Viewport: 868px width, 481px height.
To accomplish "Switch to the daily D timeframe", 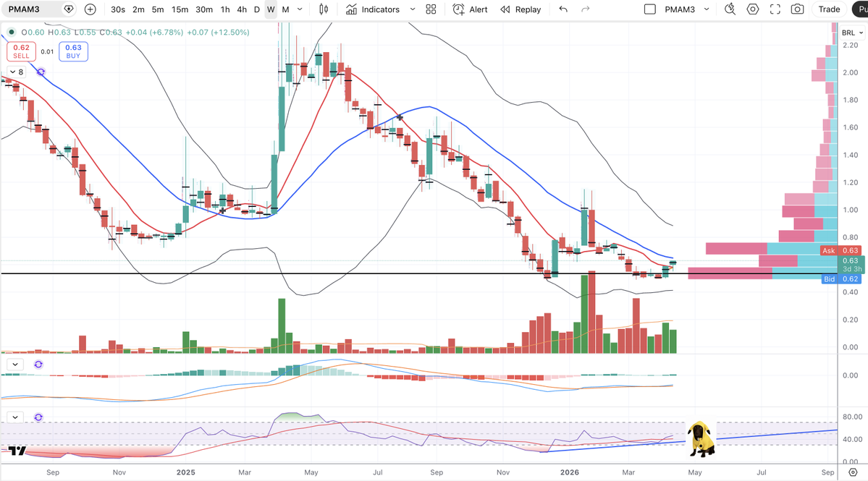I will (x=257, y=9).
